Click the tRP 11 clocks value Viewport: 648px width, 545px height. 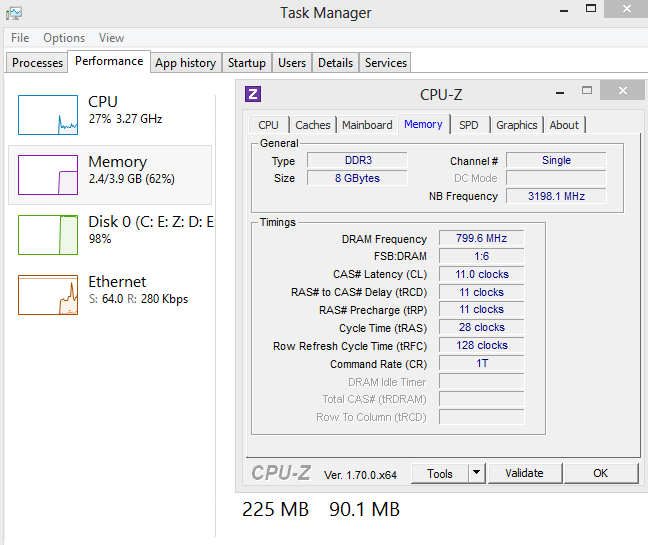point(481,309)
